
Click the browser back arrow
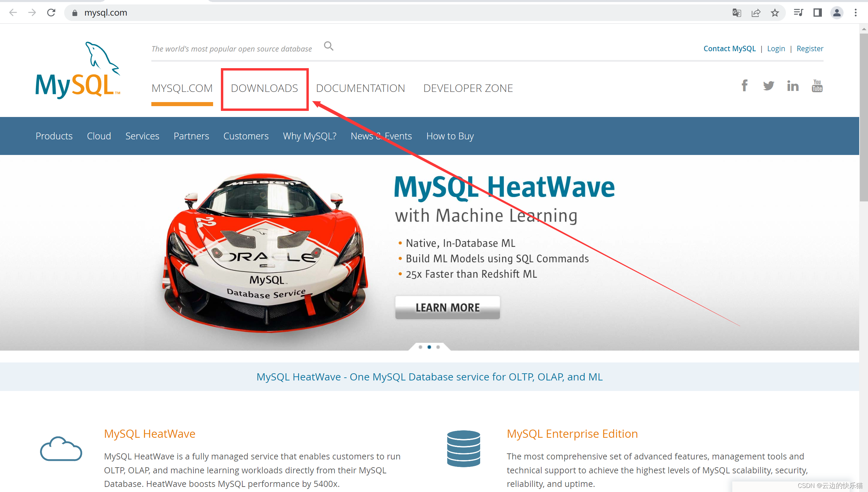point(13,13)
